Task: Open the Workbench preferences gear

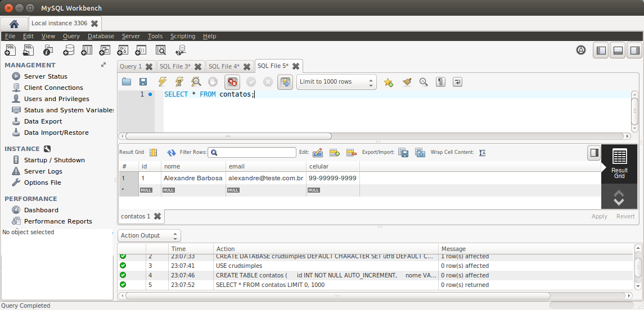Action: 581,50
